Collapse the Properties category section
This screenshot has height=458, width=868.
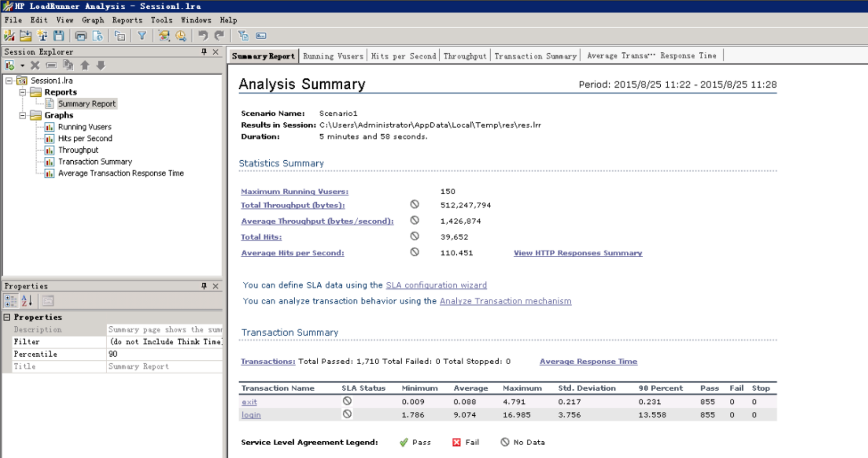pyautogui.click(x=7, y=317)
